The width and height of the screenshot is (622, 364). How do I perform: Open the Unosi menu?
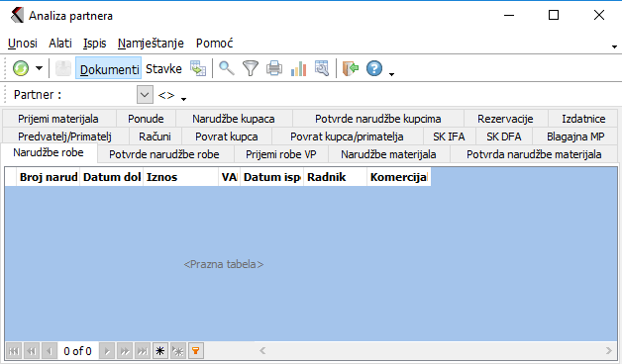pos(23,43)
